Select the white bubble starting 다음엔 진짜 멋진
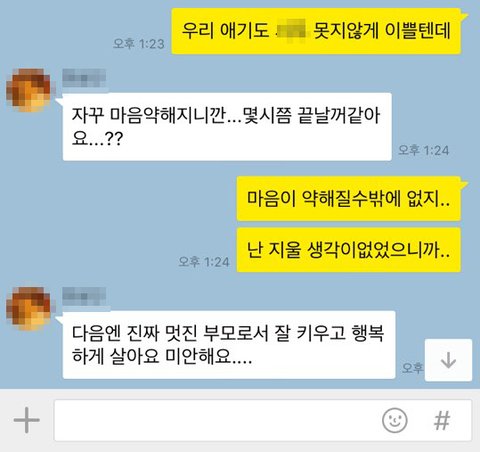Image resolution: width=480 pixels, height=452 pixels. (x=229, y=345)
